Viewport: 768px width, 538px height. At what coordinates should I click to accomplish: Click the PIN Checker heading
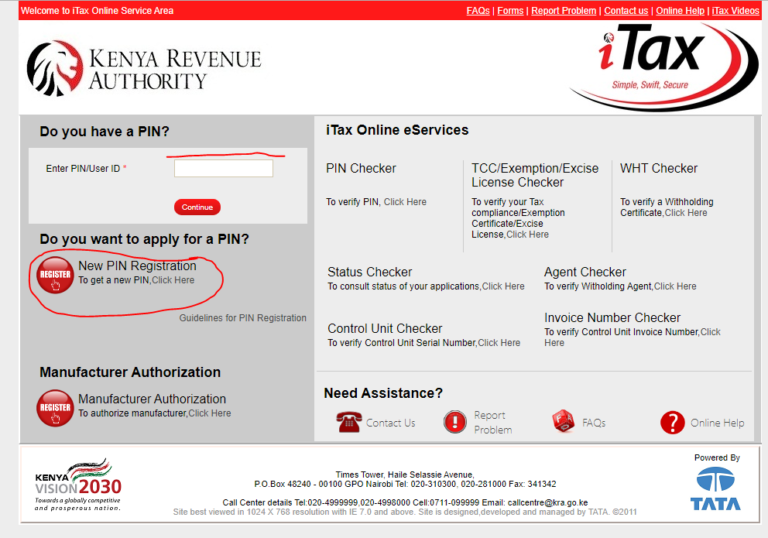pyautogui.click(x=361, y=169)
